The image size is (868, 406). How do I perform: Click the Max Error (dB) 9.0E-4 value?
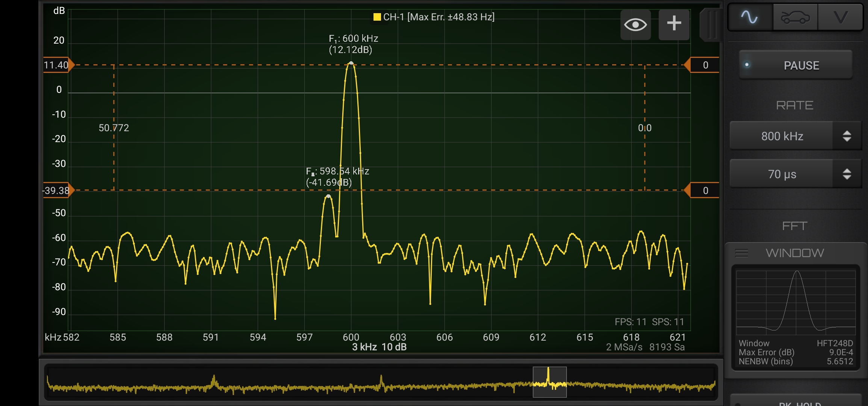[x=841, y=352]
